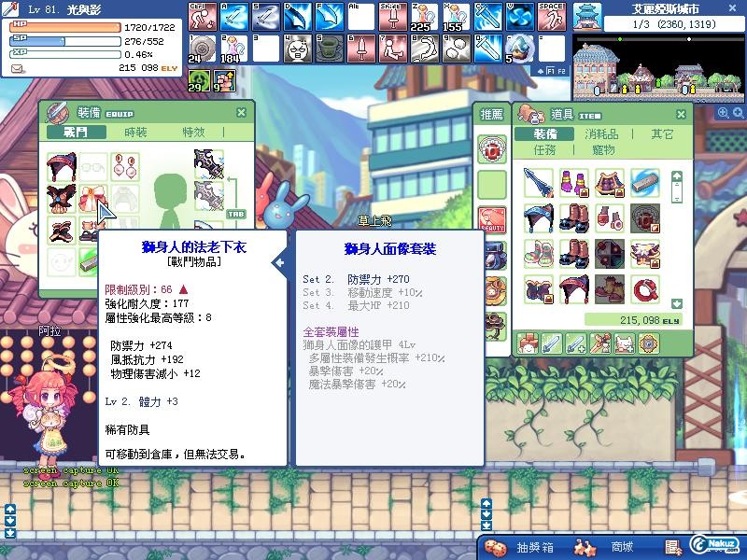747x560 pixels.
Task: Use the Z potion with count 225
Action: [425, 17]
